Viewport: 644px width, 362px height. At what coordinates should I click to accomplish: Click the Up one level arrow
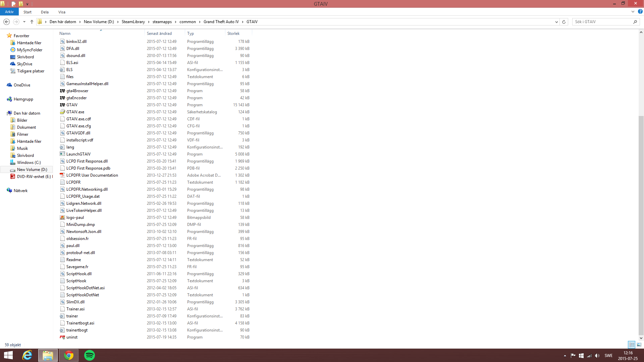pos(32,22)
